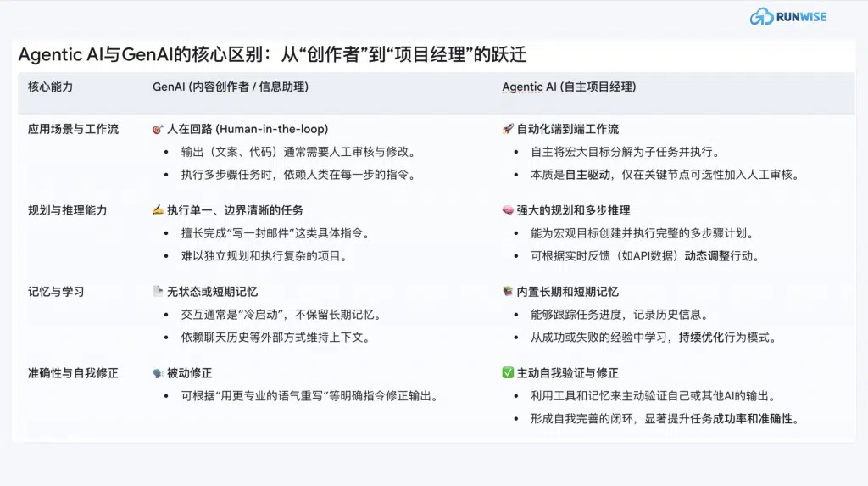The height and width of the screenshot is (486, 868).
Task: Click bullet 能够跟踪任务进度，记录历史信息
Action: (621, 314)
